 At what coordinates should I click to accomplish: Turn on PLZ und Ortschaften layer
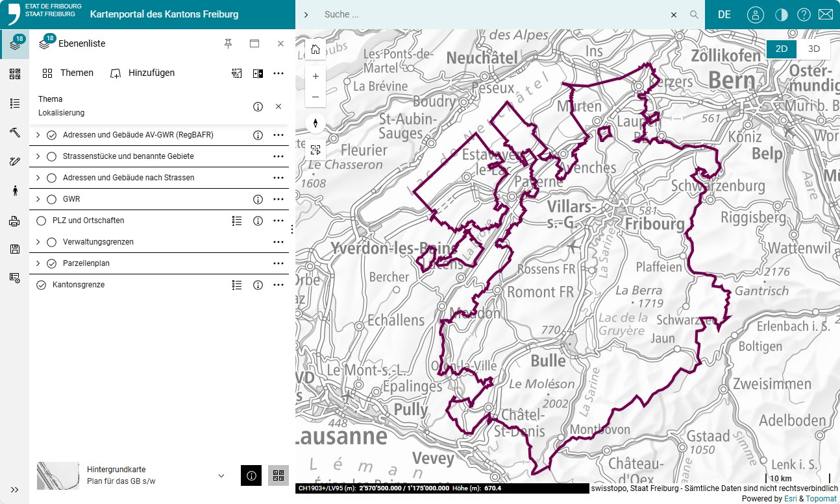(42, 221)
